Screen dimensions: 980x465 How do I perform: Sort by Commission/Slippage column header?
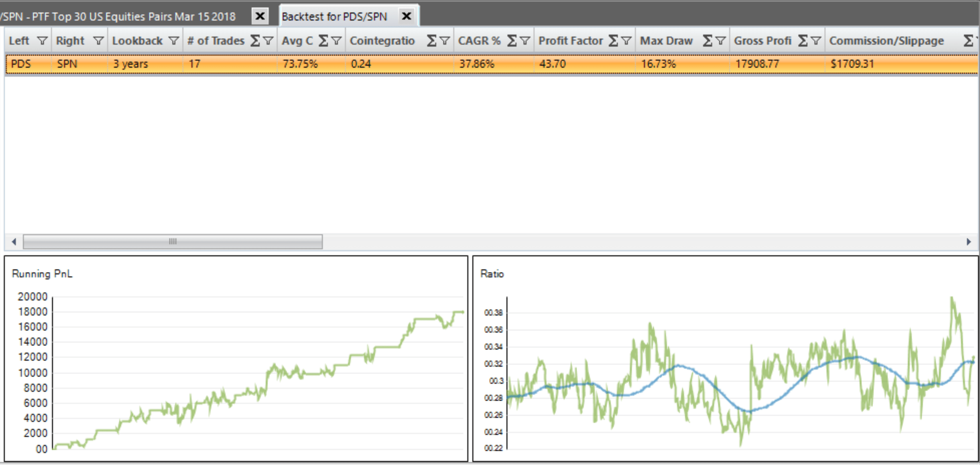[x=886, y=41]
